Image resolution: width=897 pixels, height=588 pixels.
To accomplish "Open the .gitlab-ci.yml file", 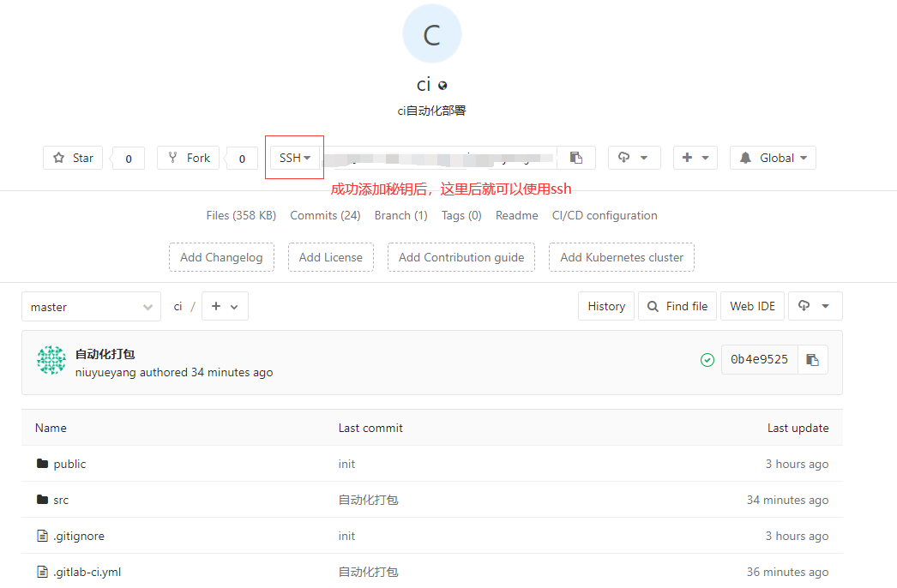I will 87,571.
